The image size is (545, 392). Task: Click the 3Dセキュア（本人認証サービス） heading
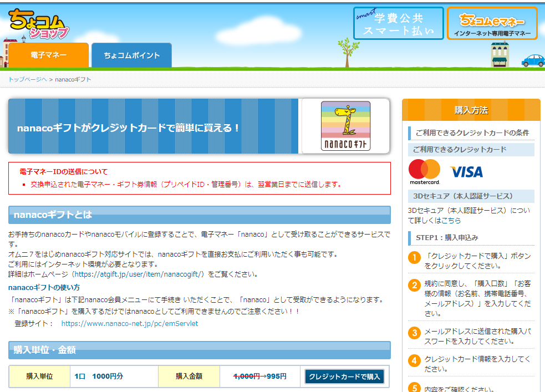coord(471,196)
